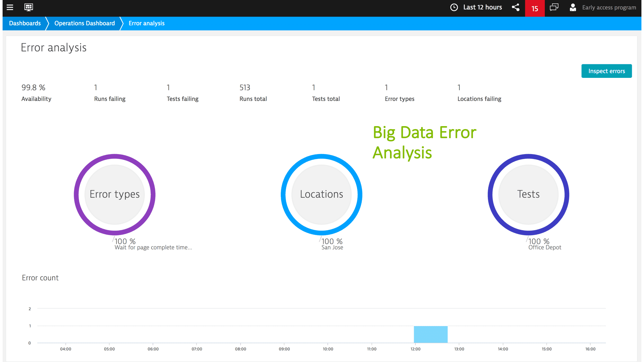Go to Dashboards breadcrumb
This screenshot has width=644, height=362.
[x=25, y=23]
